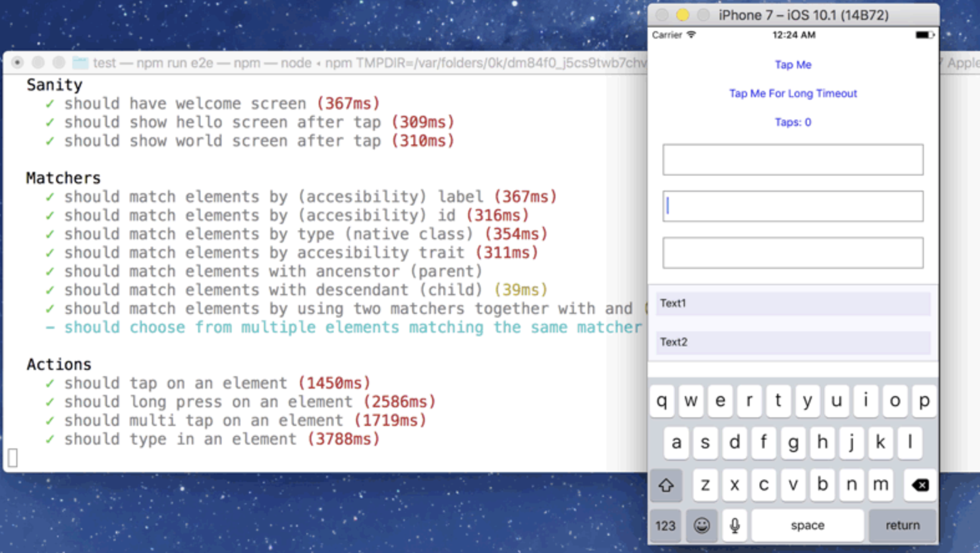980x553 pixels.
Task: Tap the space bar
Action: (x=808, y=526)
